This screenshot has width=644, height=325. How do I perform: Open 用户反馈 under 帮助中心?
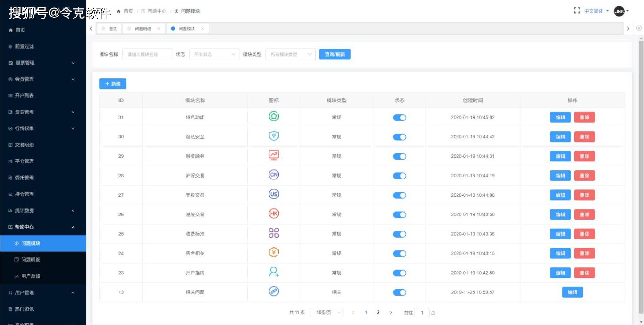tap(43, 276)
